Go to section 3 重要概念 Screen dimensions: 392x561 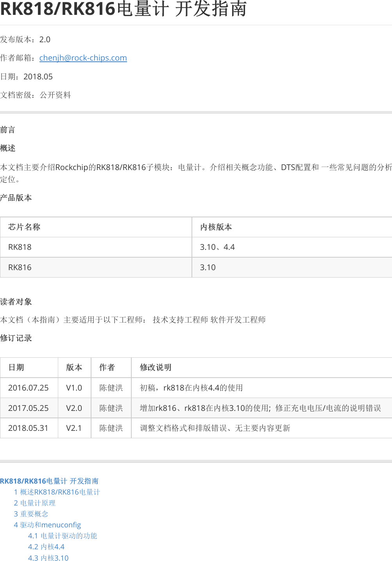click(x=31, y=514)
